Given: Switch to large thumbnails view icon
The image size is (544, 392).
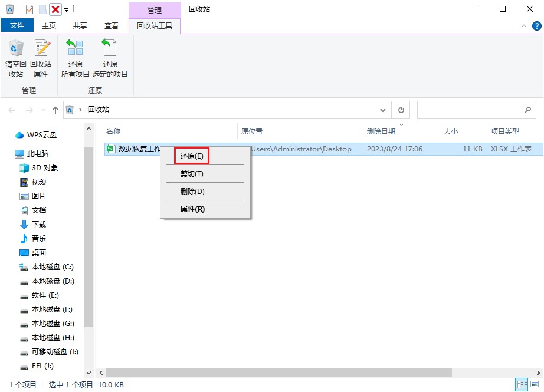Looking at the screenshot, I should point(535,385).
